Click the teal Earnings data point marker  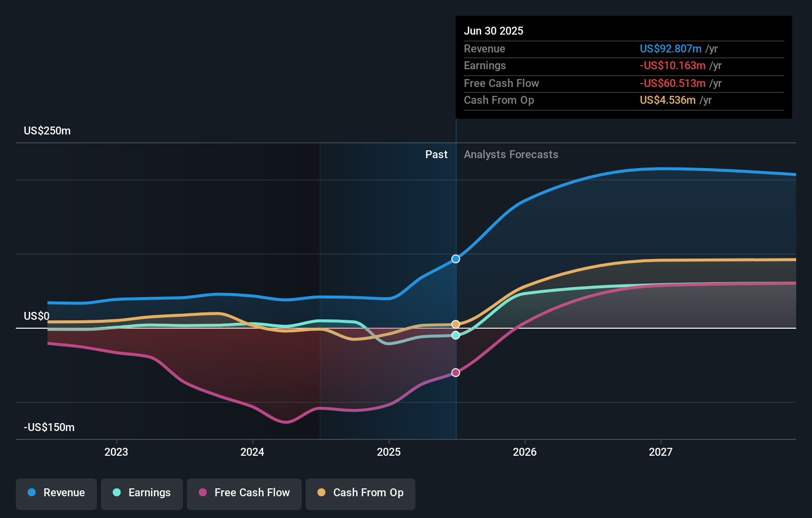455,335
